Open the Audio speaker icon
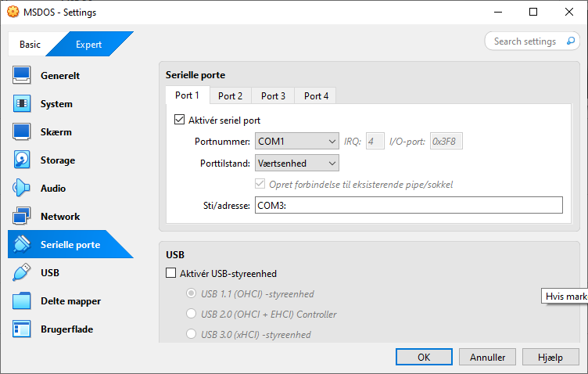588x374 pixels. point(22,189)
